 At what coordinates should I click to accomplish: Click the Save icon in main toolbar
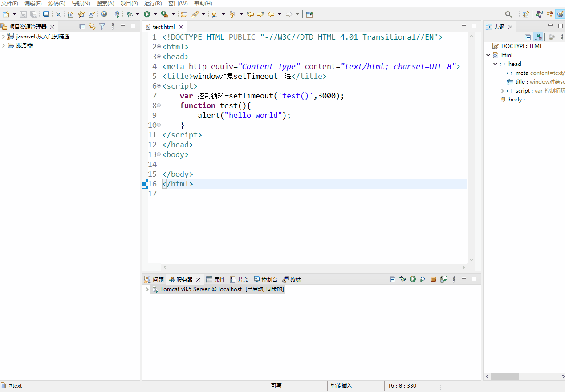point(24,14)
